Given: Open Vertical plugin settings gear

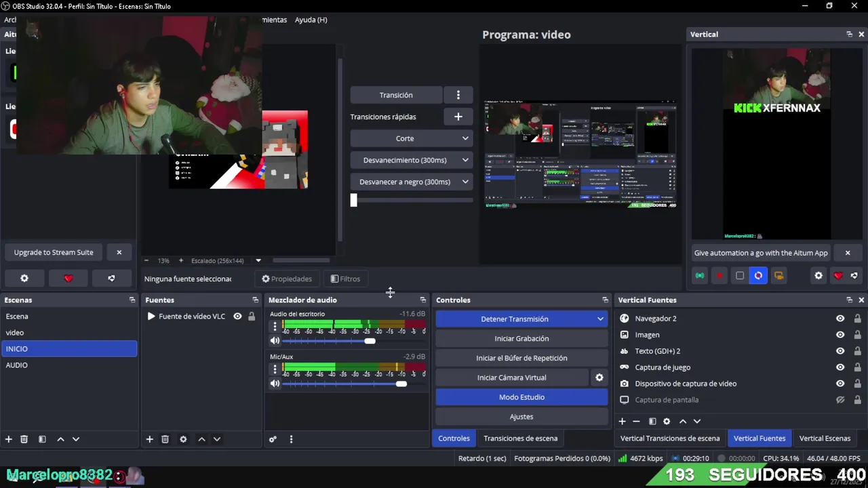Looking at the screenshot, I should coord(818,276).
